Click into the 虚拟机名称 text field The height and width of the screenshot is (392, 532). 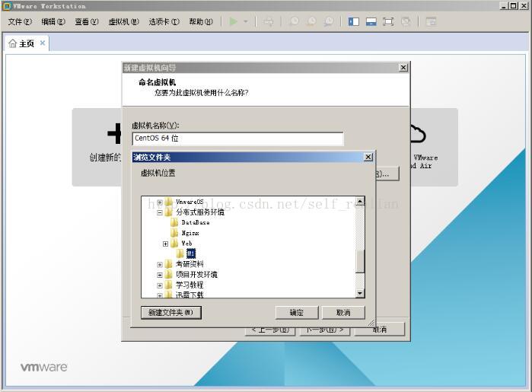[x=237, y=139]
